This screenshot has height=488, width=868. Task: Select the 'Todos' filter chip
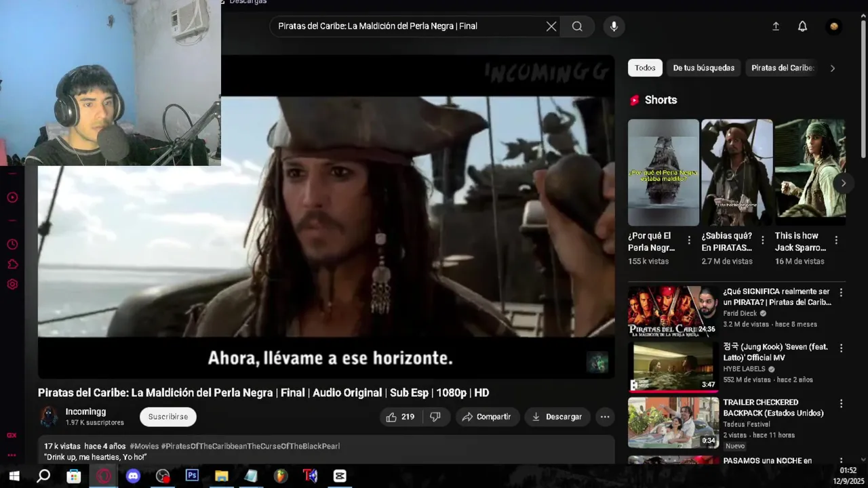[x=645, y=68]
